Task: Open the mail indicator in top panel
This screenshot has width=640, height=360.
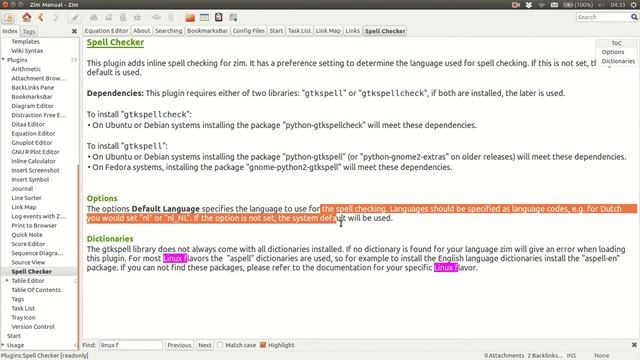Action: pyautogui.click(x=554, y=5)
